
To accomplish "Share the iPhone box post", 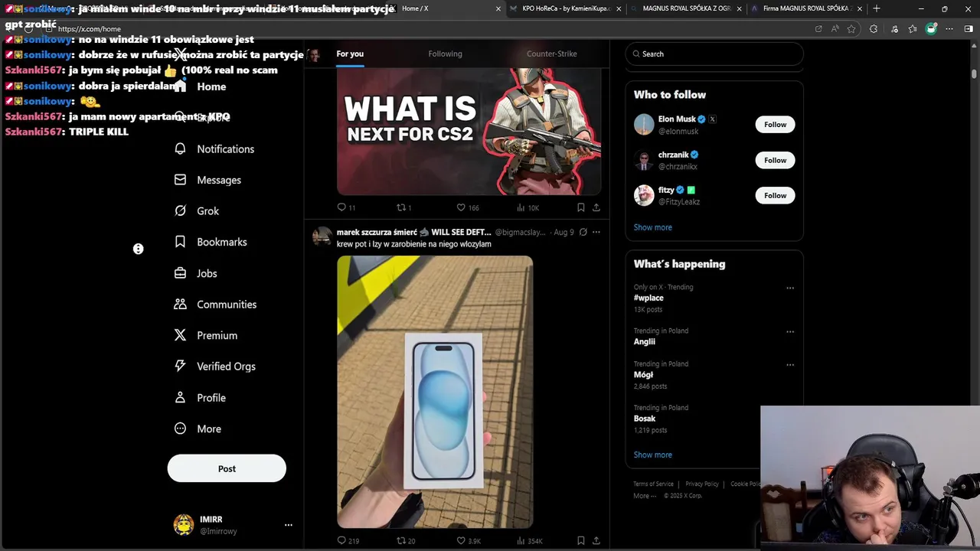I will (596, 541).
